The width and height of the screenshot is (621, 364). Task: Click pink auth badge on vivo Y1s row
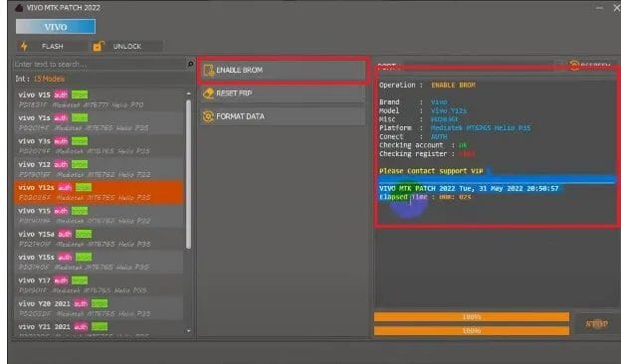pos(61,118)
